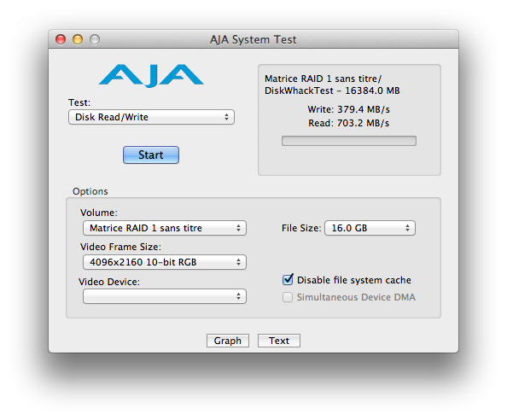Image resolution: width=507 pixels, height=420 pixels.
Task: Open the Disk Read/Write test dropdown
Action: (x=151, y=117)
